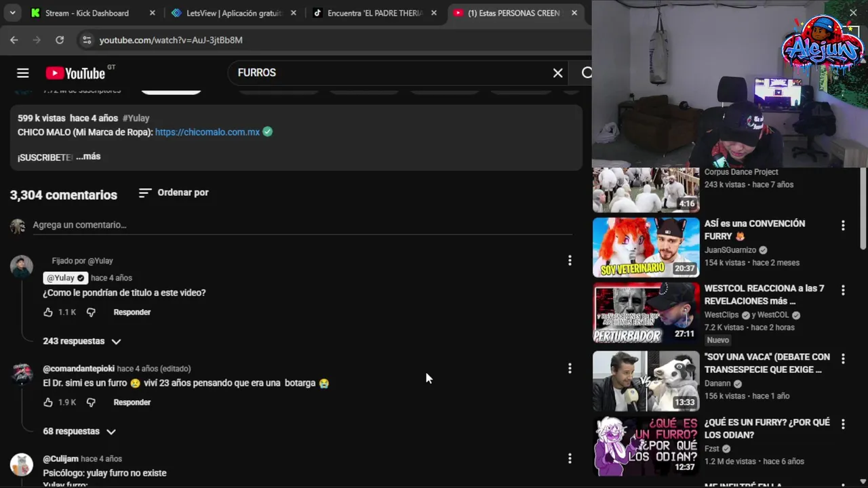Image resolution: width=868 pixels, height=488 pixels.
Task: Open options for ¿QUÉ ES UN FURRY? video
Action: click(x=843, y=424)
